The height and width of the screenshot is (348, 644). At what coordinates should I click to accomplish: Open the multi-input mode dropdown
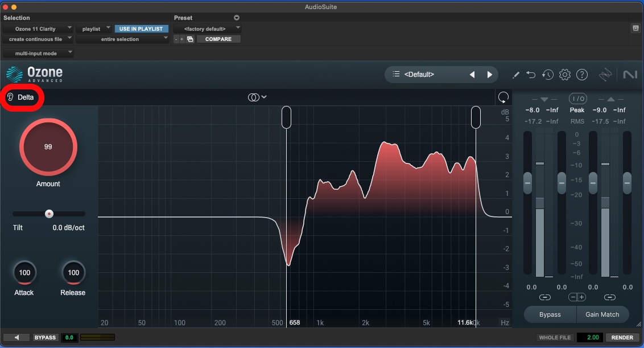pos(38,54)
